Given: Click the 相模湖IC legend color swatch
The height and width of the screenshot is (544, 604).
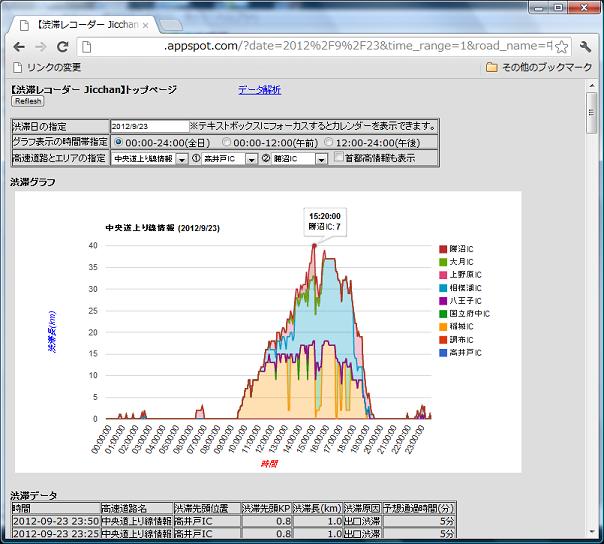Looking at the screenshot, I should (443, 288).
